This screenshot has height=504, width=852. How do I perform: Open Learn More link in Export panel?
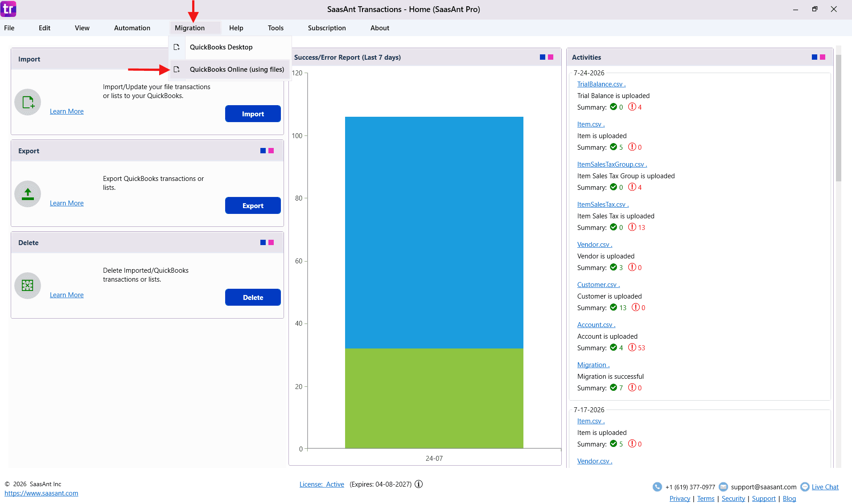click(x=66, y=203)
